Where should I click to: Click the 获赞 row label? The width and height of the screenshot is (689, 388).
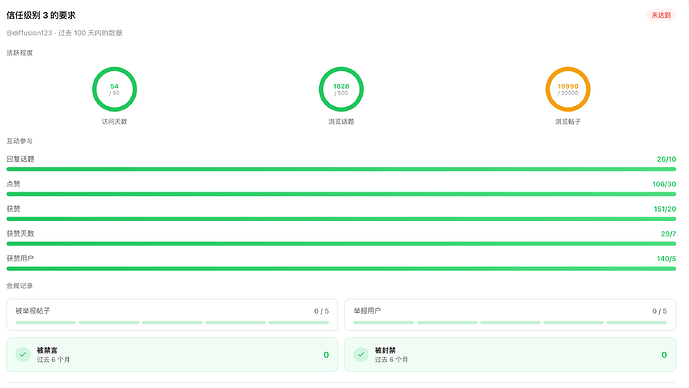pos(13,209)
